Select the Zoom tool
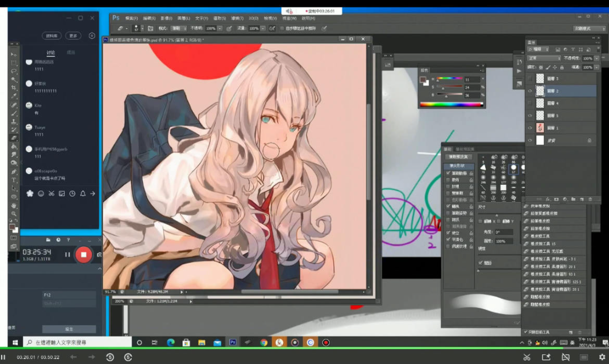The width and height of the screenshot is (609, 364). coord(14,214)
